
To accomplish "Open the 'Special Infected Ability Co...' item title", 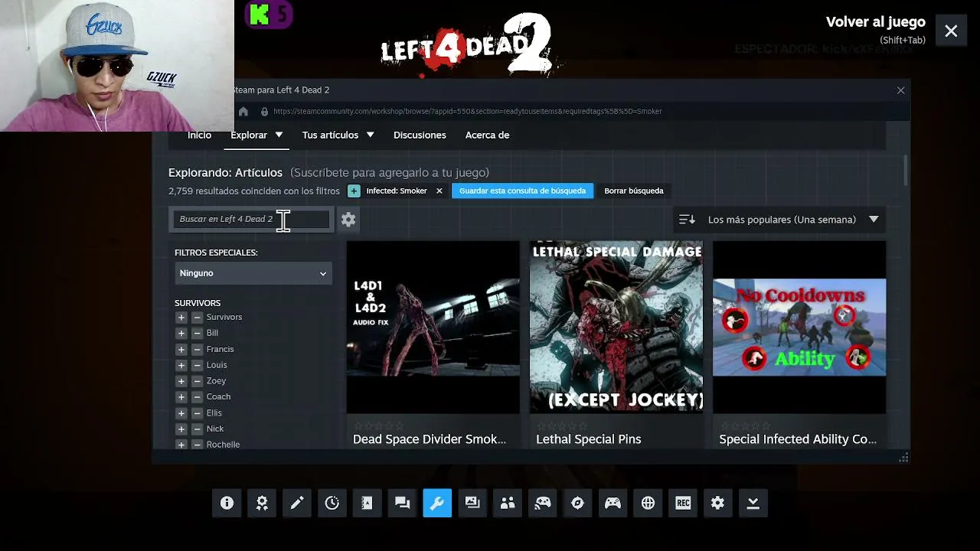I will (x=798, y=439).
